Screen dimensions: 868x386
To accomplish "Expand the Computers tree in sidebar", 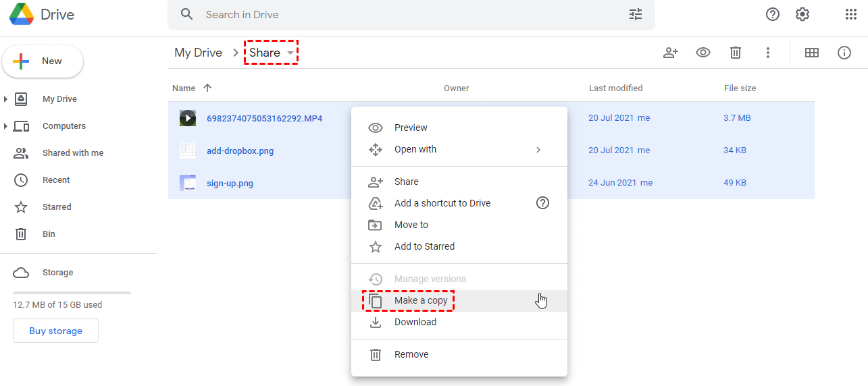I will coord(6,126).
